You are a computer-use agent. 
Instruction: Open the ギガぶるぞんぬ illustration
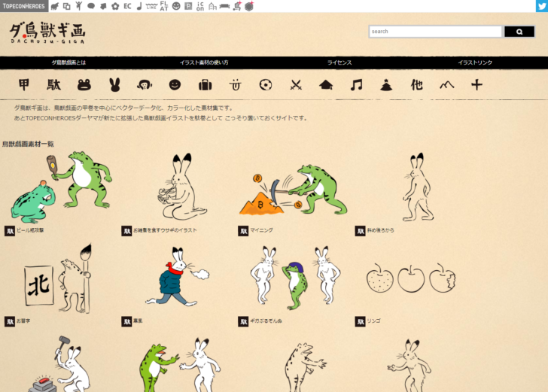point(295,278)
